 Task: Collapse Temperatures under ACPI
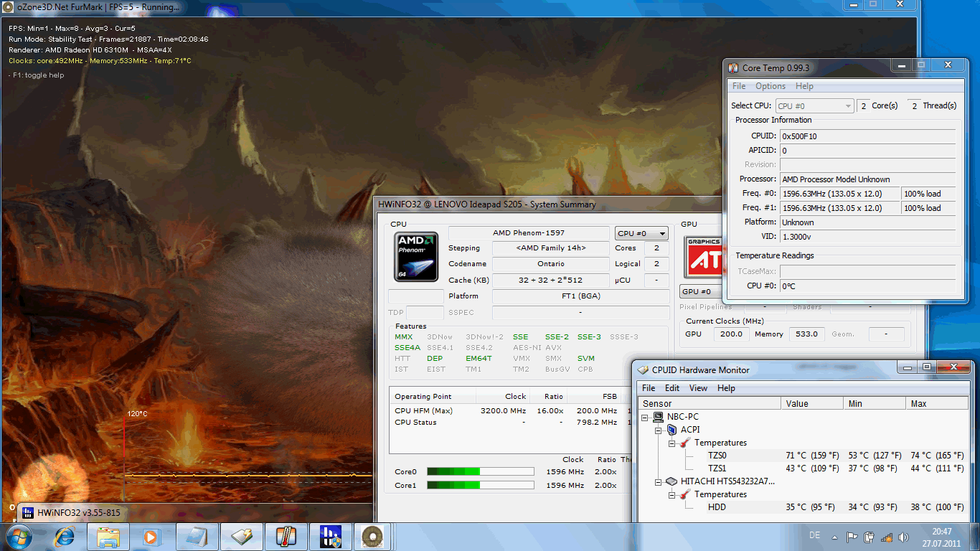tap(672, 443)
